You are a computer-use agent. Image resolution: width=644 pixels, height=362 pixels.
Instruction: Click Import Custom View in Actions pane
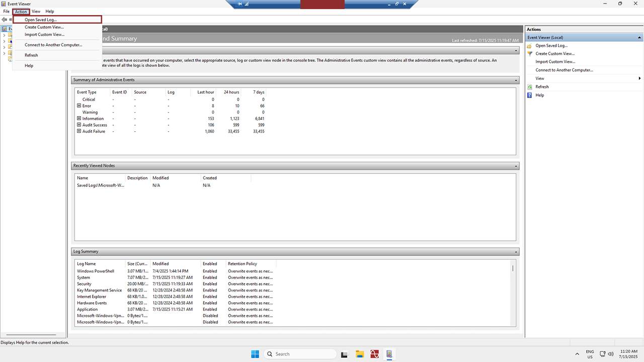tap(555, 62)
